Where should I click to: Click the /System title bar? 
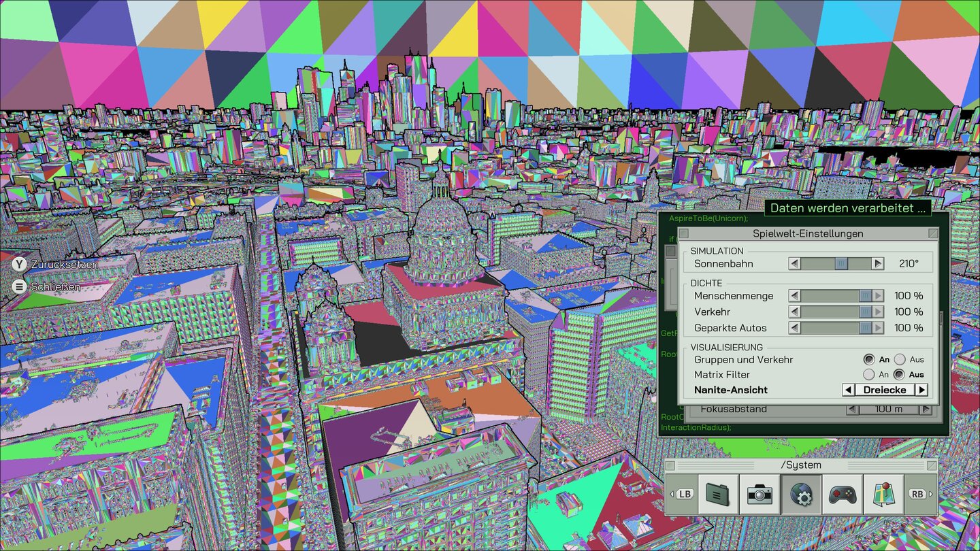[800, 465]
